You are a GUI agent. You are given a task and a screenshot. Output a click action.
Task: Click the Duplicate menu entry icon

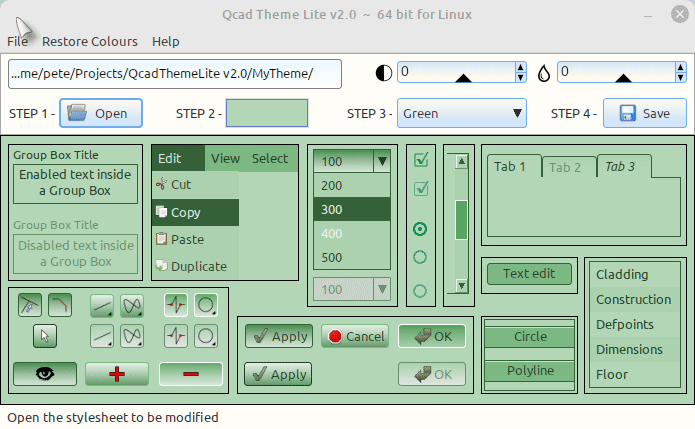[x=161, y=267]
